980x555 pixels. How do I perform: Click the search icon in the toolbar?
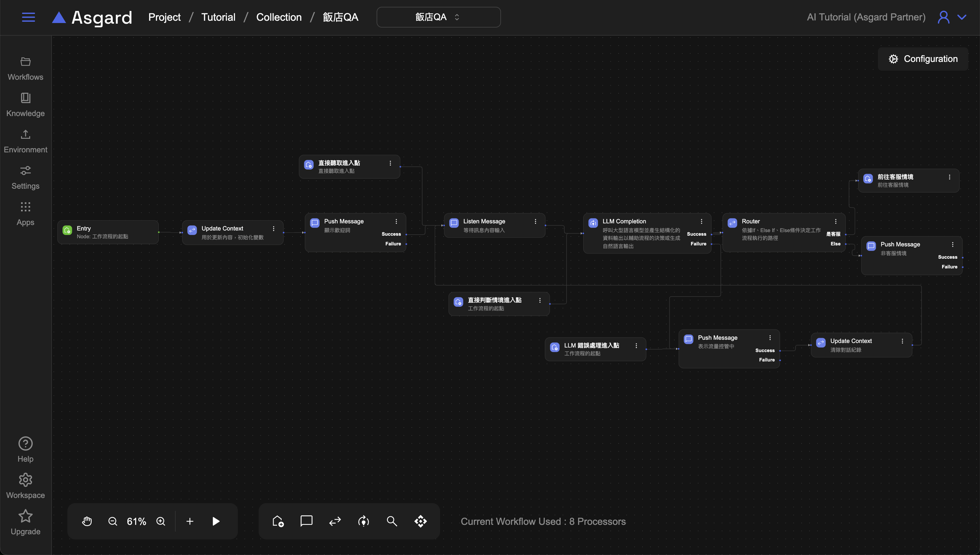[392, 521]
